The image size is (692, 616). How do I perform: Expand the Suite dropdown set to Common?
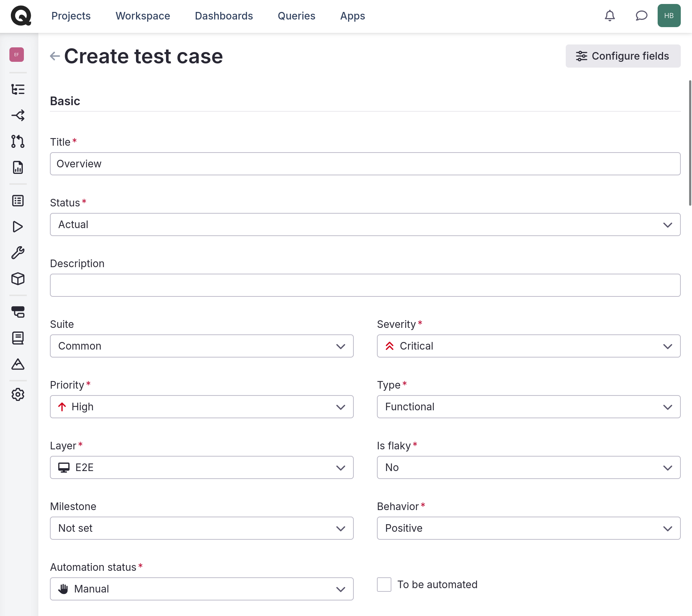pyautogui.click(x=201, y=346)
